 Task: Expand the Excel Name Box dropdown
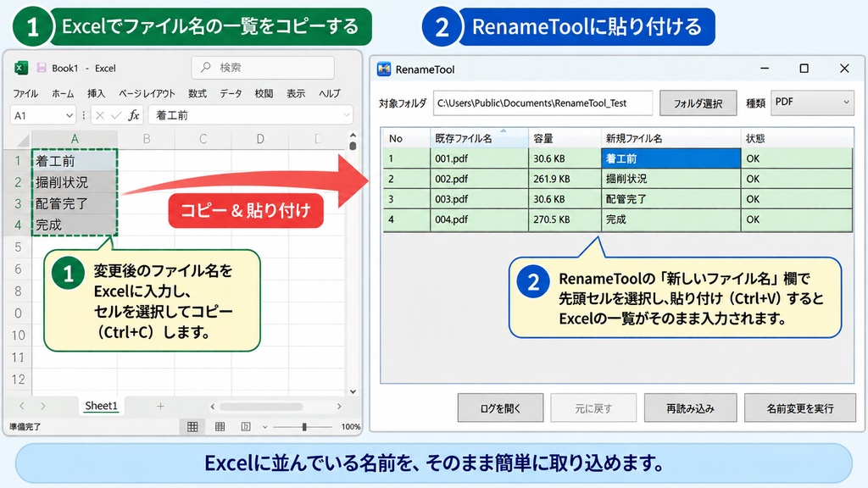click(70, 115)
